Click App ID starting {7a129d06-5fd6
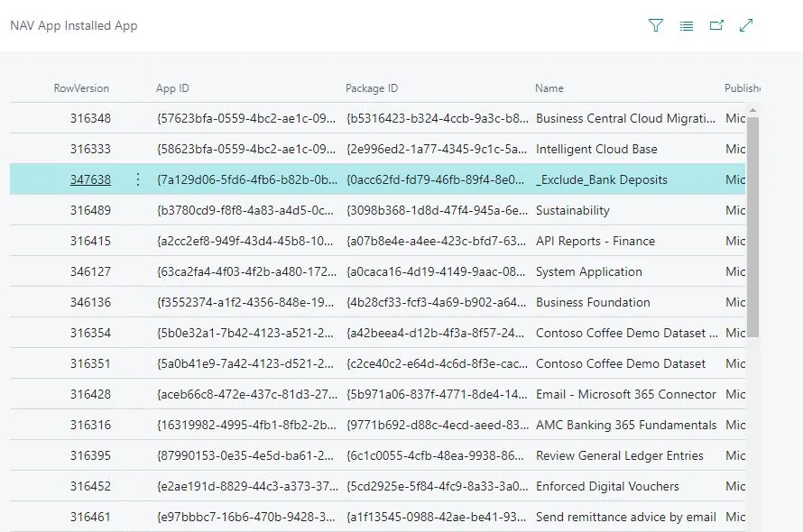 click(x=247, y=179)
